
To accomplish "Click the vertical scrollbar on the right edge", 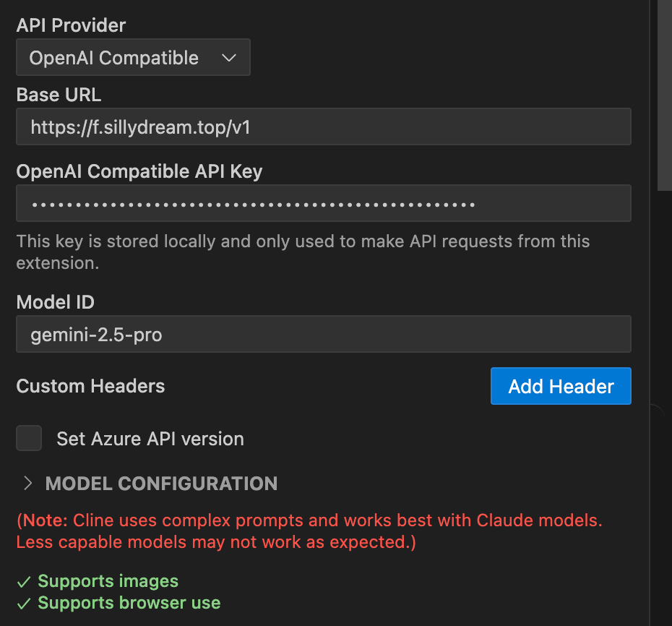I will (x=664, y=94).
